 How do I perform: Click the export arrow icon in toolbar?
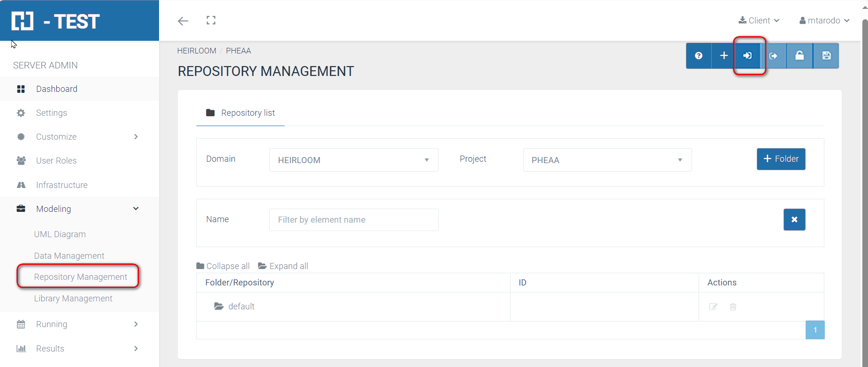[773, 56]
